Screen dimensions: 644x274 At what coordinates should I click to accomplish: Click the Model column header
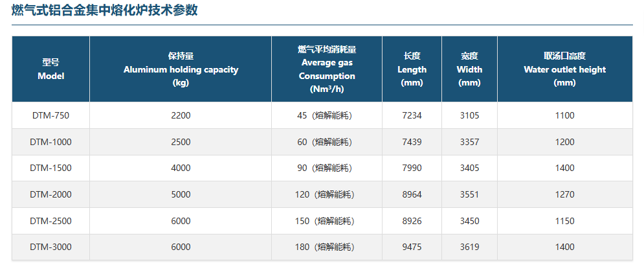[50, 69]
